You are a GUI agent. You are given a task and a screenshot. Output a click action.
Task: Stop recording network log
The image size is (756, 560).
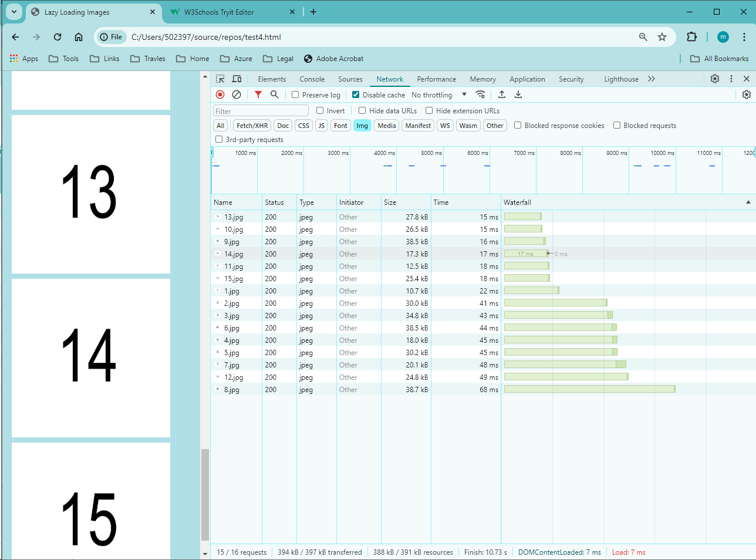click(x=220, y=95)
